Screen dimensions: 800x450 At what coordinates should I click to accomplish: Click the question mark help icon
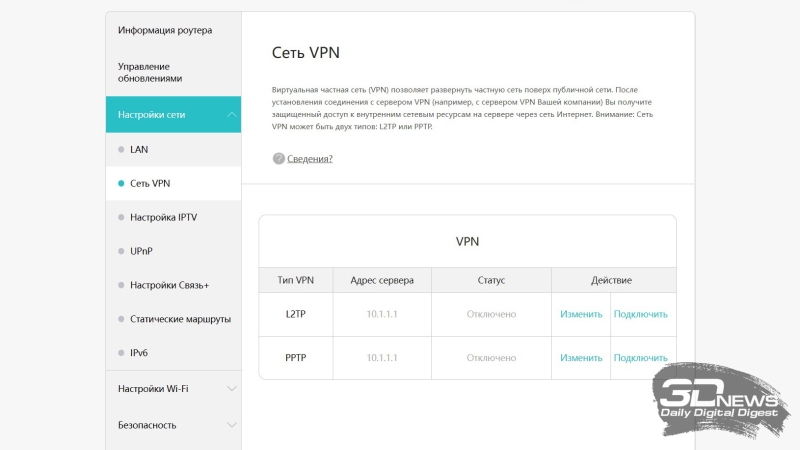279,159
